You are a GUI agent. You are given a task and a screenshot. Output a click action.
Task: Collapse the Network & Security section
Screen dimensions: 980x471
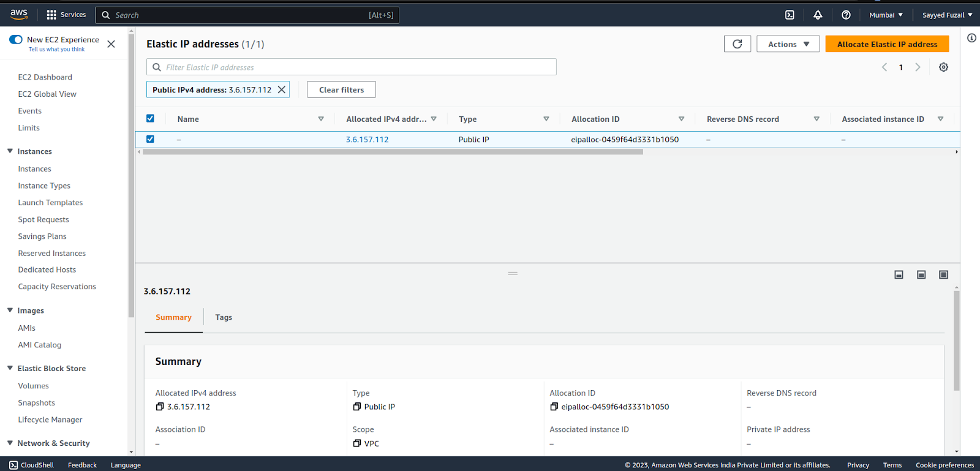10,443
